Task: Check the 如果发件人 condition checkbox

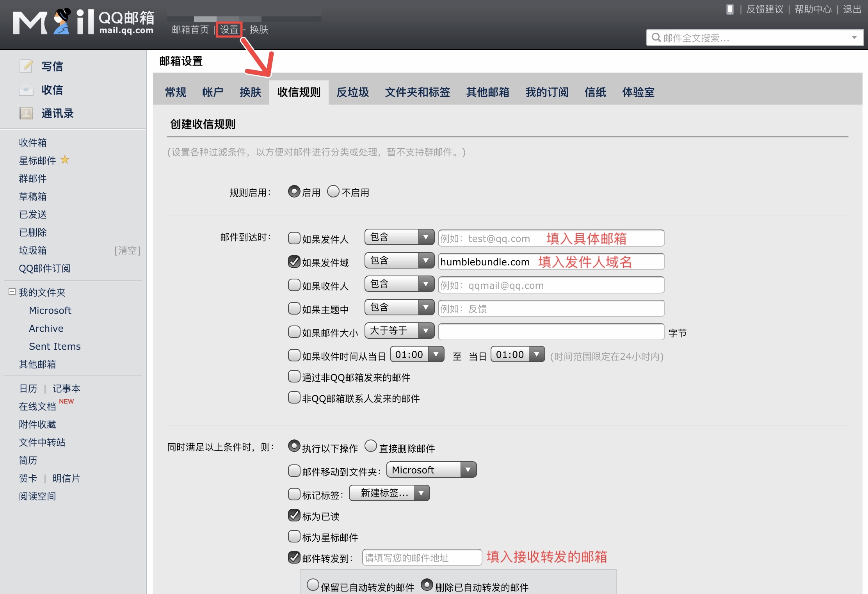Action: tap(294, 238)
